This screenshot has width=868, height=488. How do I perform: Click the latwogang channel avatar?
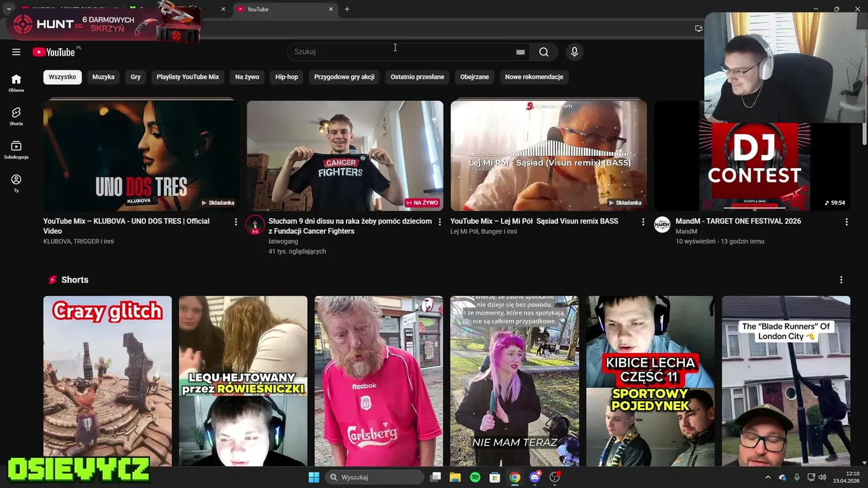255,225
